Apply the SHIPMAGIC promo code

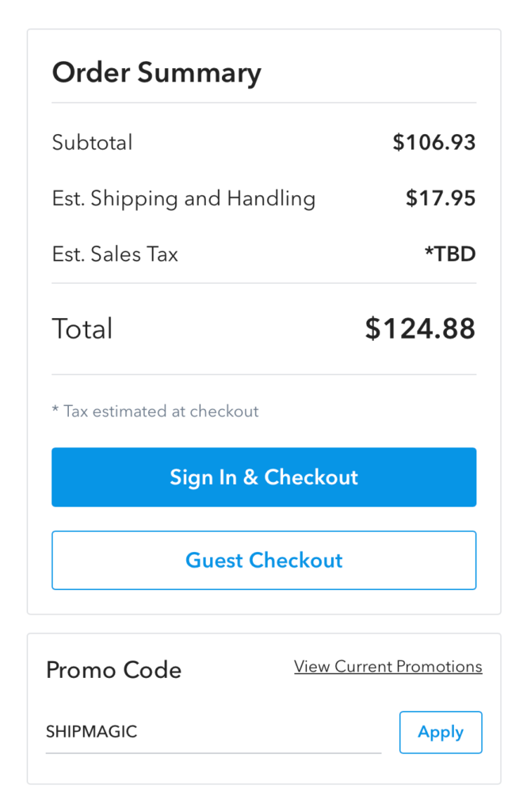(440, 732)
